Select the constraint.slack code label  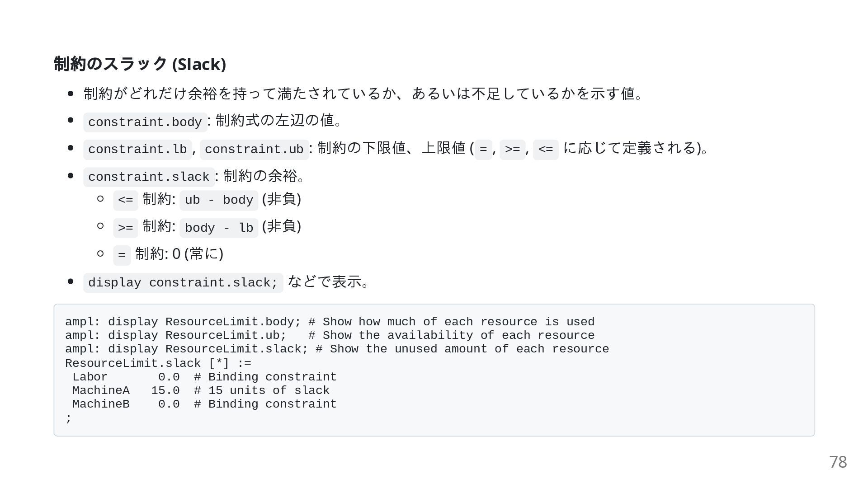click(x=149, y=177)
